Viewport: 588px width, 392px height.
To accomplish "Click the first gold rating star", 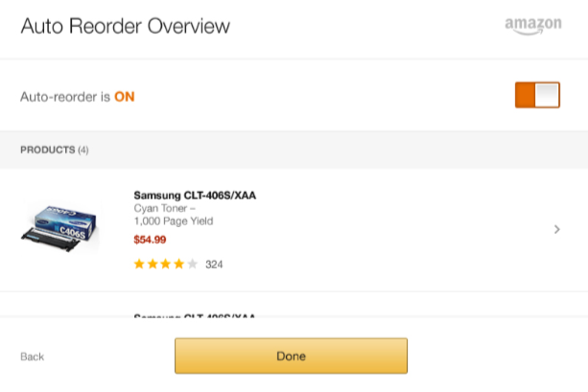I will 139,265.
